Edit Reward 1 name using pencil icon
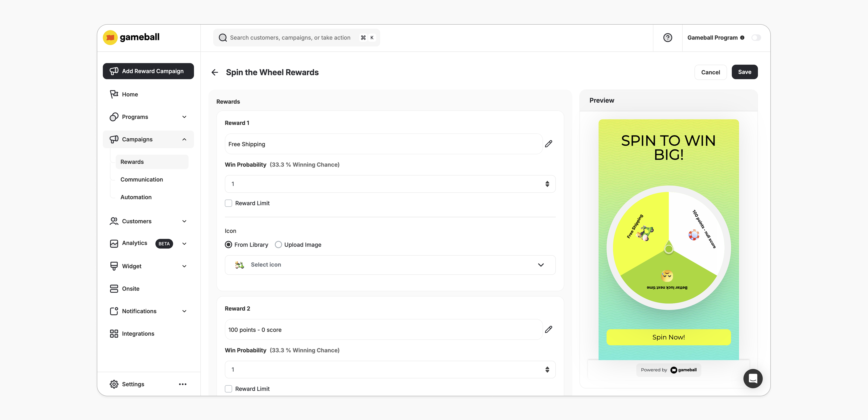 pyautogui.click(x=549, y=144)
